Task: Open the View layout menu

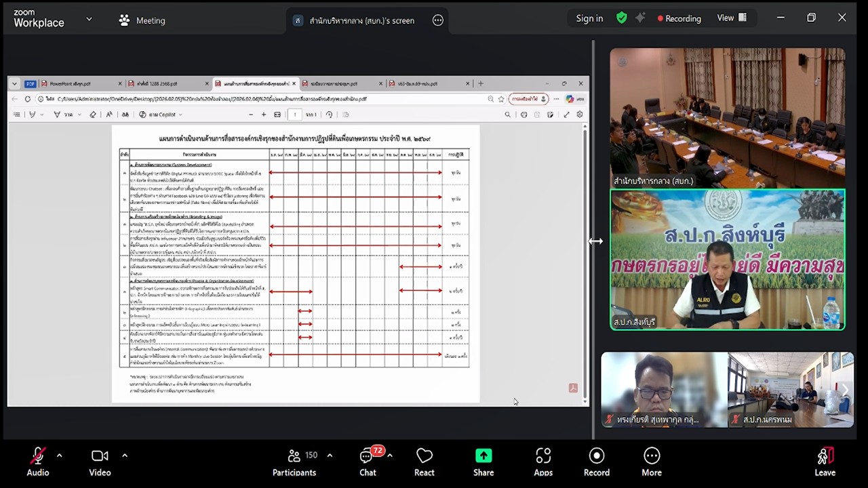Action: (x=732, y=18)
